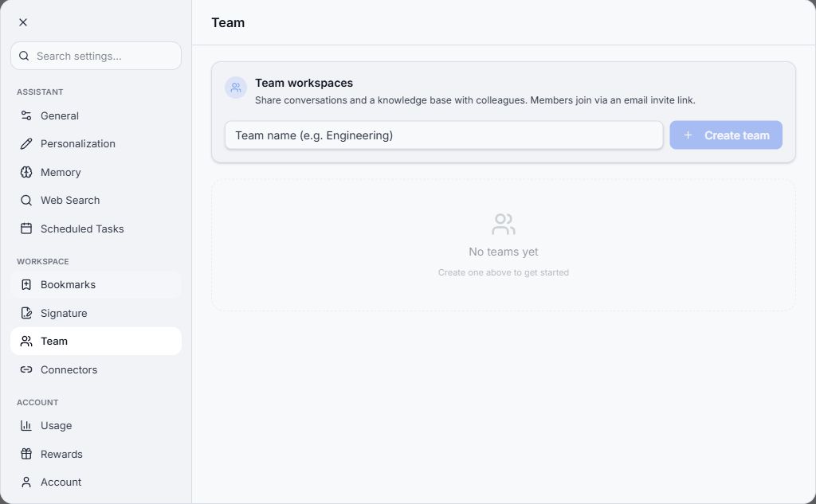The width and height of the screenshot is (816, 504).
Task: Click the Memory brain icon
Action: pyautogui.click(x=26, y=172)
